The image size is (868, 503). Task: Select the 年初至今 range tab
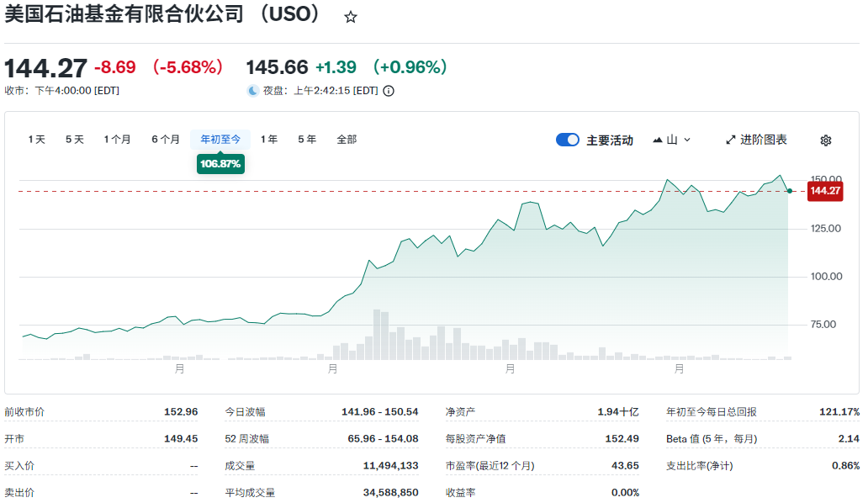[220, 140]
